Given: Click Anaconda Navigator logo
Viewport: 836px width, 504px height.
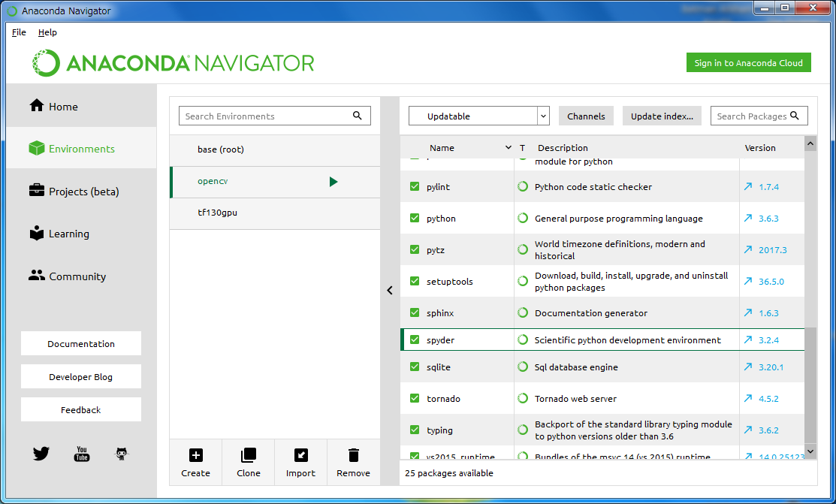Looking at the screenshot, I should pyautogui.click(x=174, y=63).
